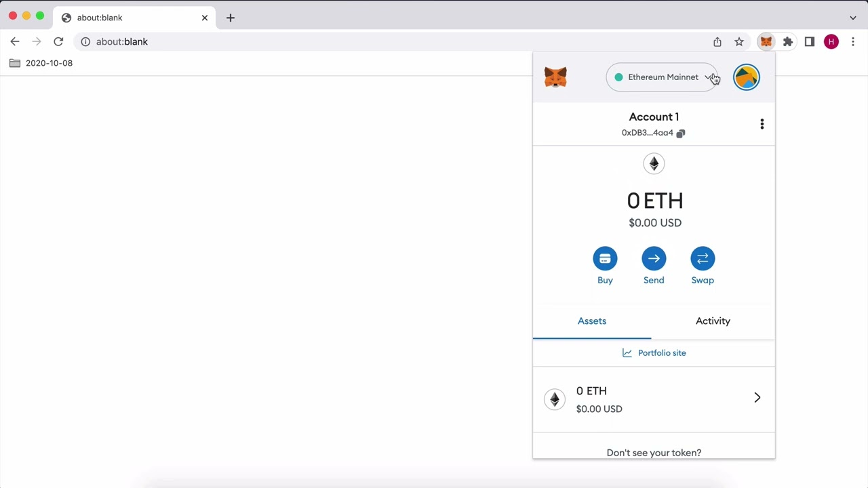Click the "Don't see your token?" text
868x488 pixels.
(654, 453)
